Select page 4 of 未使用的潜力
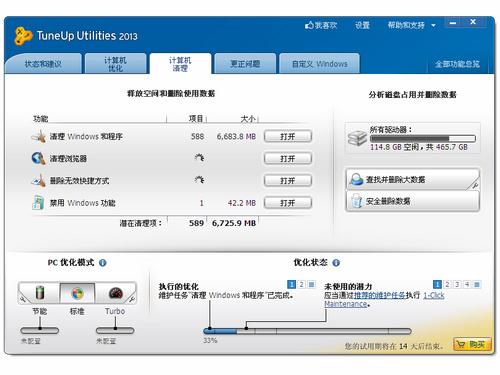The height and width of the screenshot is (375, 500). tap(467, 284)
